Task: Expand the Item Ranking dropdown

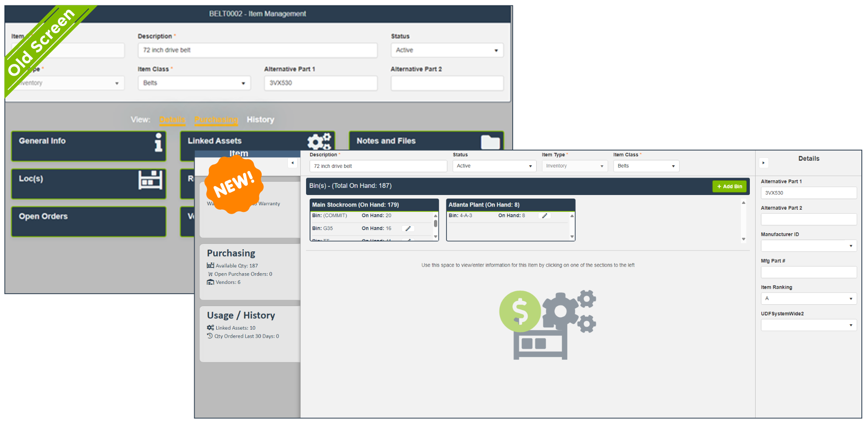Action: click(x=808, y=299)
